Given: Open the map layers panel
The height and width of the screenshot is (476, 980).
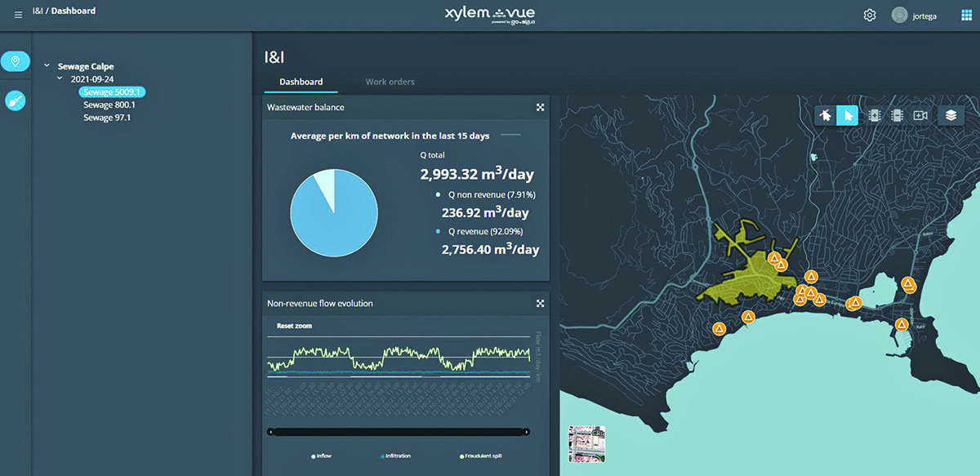Looking at the screenshot, I should point(951,116).
